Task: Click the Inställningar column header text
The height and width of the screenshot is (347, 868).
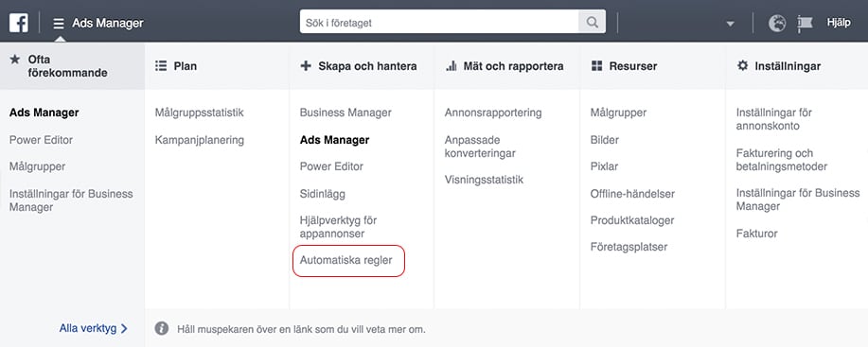Action: (x=788, y=66)
